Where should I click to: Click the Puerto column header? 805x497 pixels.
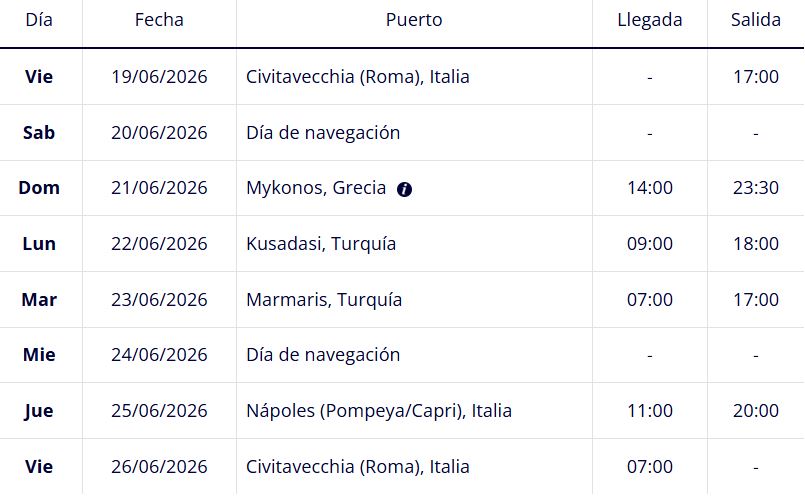tap(413, 20)
